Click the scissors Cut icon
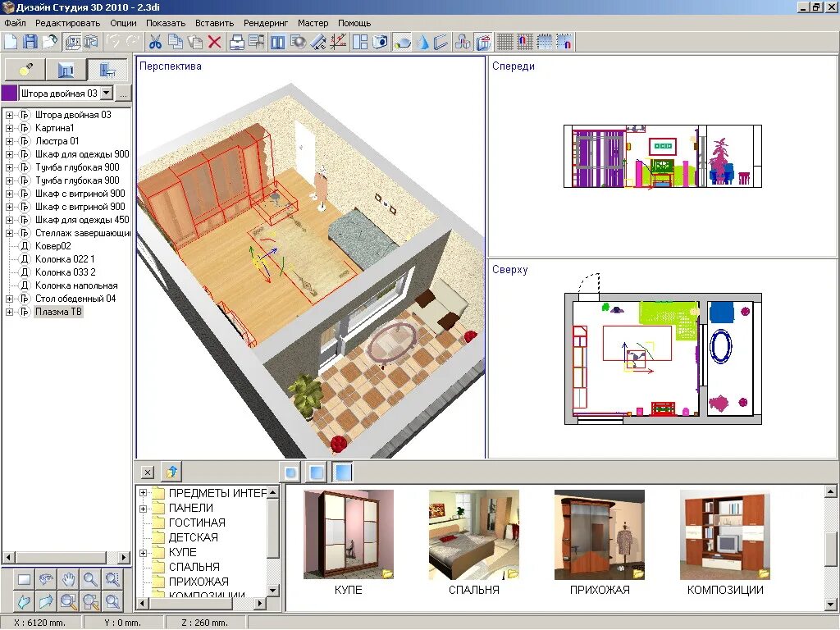 [155, 41]
